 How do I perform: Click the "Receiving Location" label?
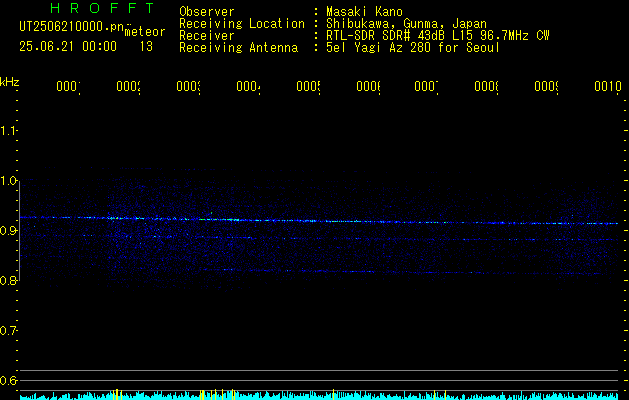pyautogui.click(x=242, y=24)
